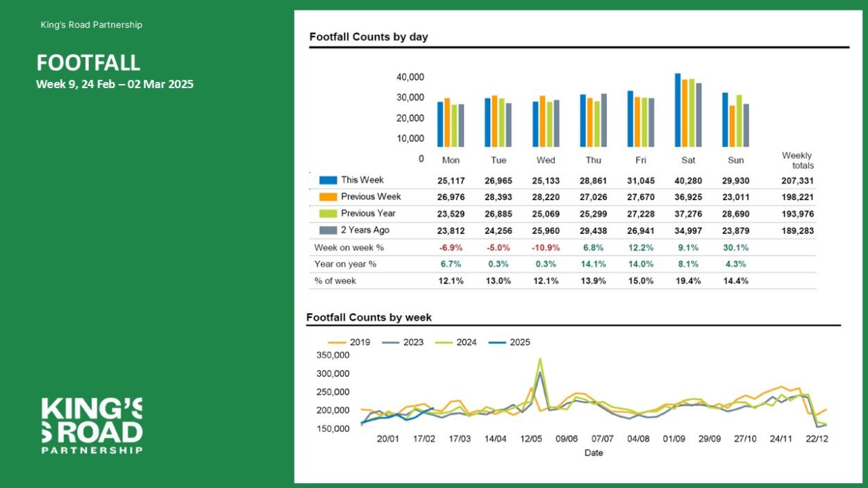The image size is (868, 488).
Task: Click 2 Years Ago Tuesday value 24,256
Action: tap(498, 230)
